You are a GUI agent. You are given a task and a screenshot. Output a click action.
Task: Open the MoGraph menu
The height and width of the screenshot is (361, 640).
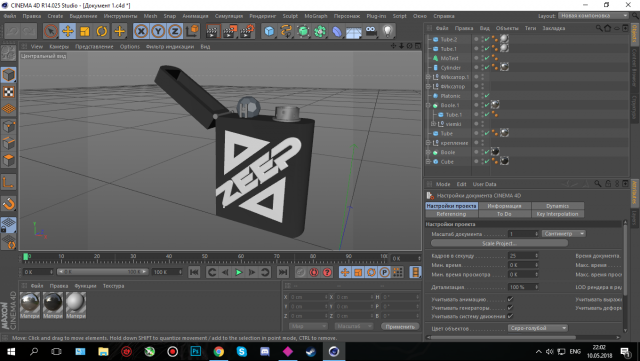pyautogui.click(x=316, y=16)
